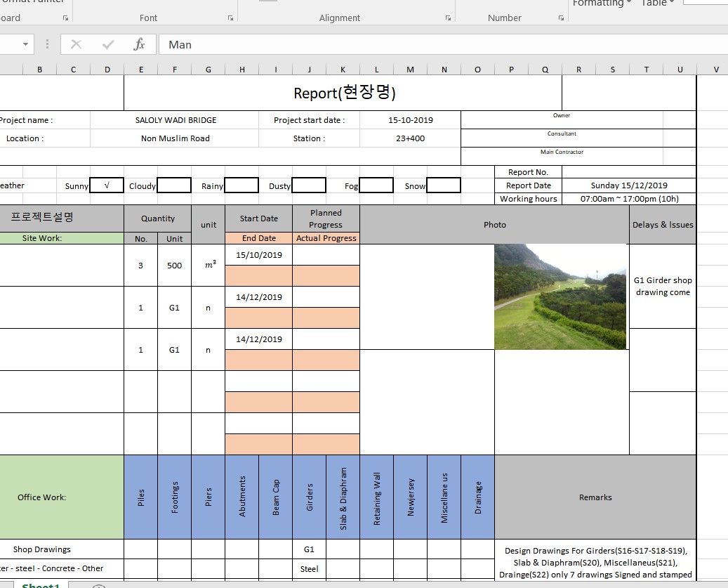Click the Girders column header

tap(309, 497)
